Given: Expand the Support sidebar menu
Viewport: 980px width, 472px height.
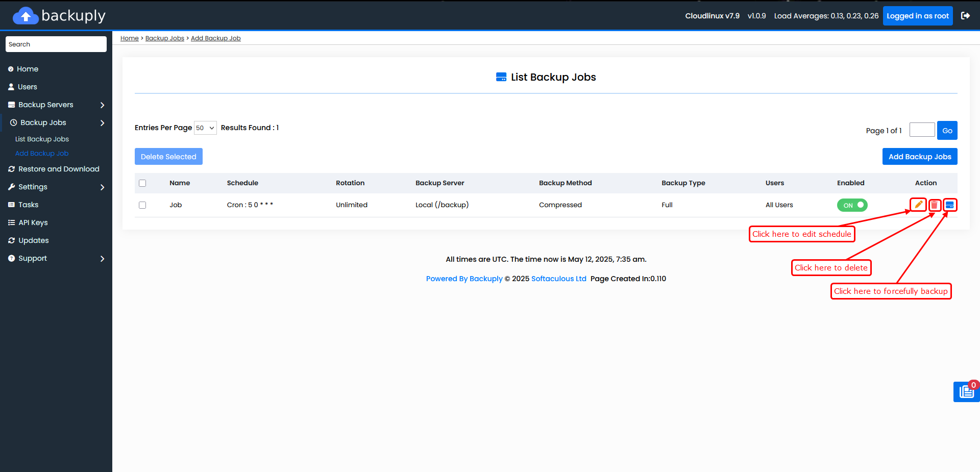Looking at the screenshot, I should (56, 258).
